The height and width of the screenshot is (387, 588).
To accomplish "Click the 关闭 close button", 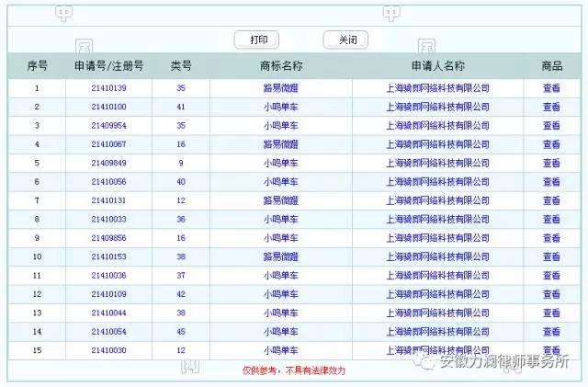I will (x=345, y=40).
